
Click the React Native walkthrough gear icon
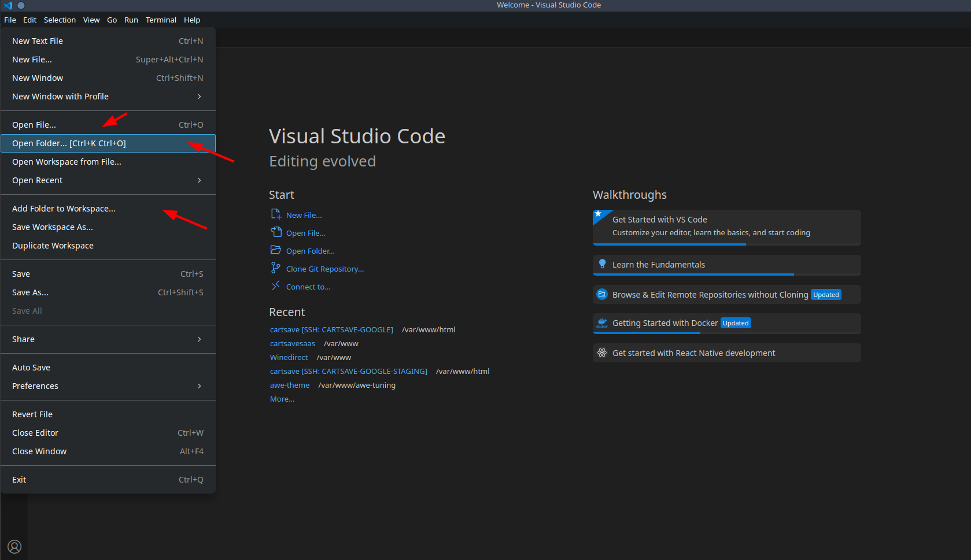click(601, 353)
